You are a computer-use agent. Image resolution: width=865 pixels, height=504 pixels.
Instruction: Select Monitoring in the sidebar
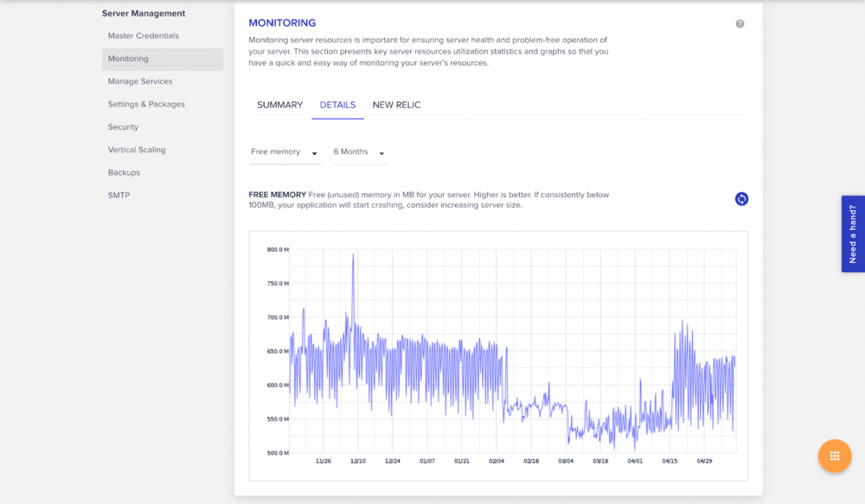[x=128, y=59]
